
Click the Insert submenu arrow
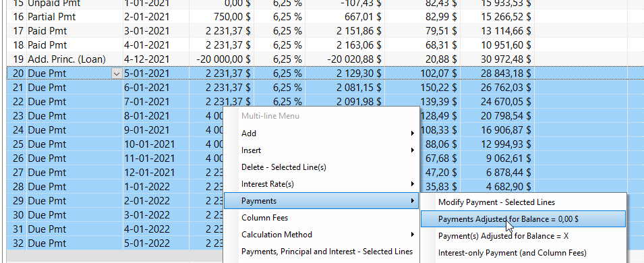coord(412,150)
